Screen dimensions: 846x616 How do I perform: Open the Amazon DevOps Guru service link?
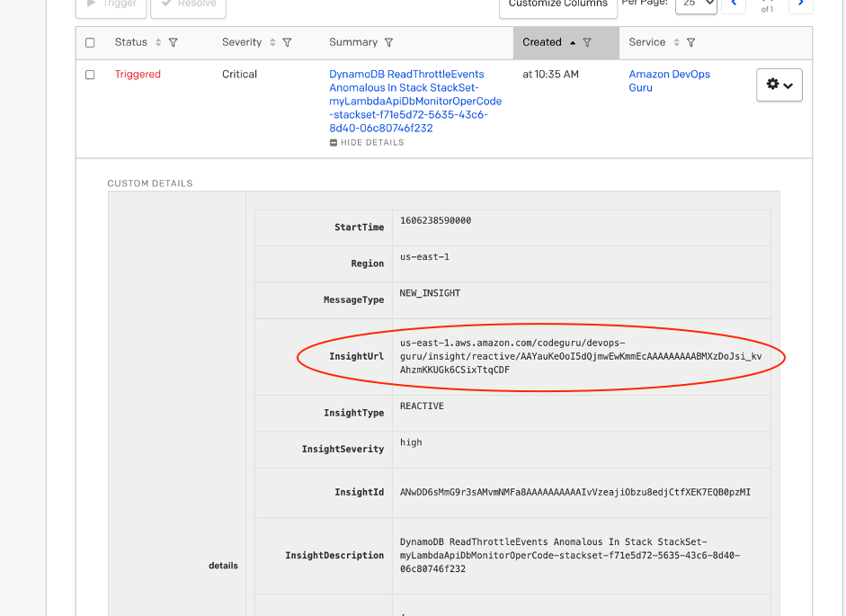point(669,80)
